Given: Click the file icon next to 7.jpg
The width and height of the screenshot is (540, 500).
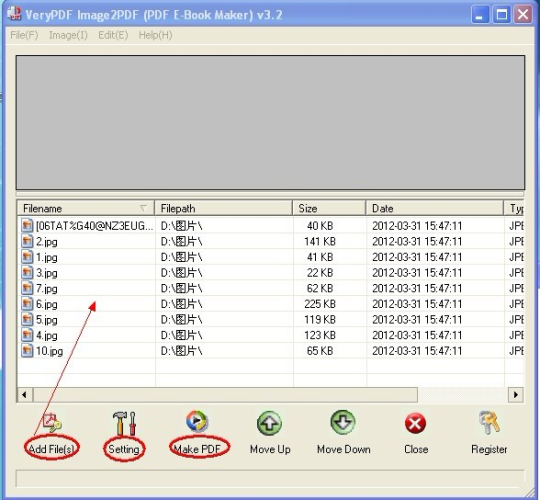Looking at the screenshot, I should pyautogui.click(x=27, y=288).
